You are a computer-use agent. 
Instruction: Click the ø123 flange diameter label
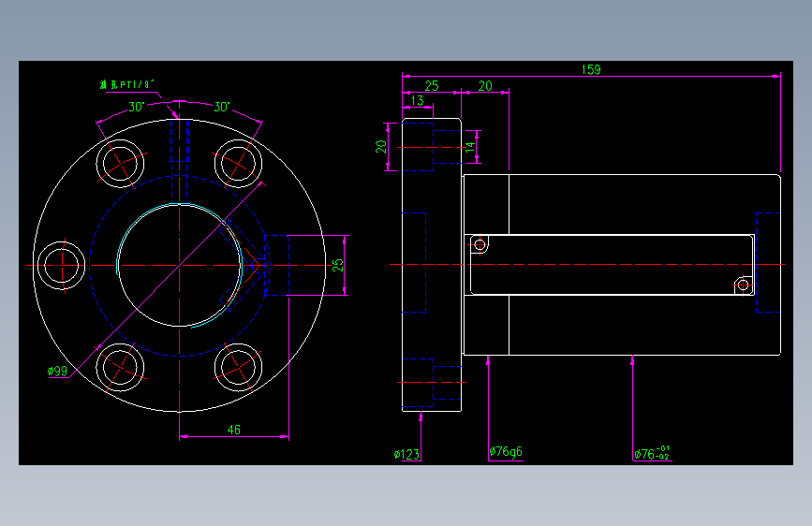(x=406, y=455)
